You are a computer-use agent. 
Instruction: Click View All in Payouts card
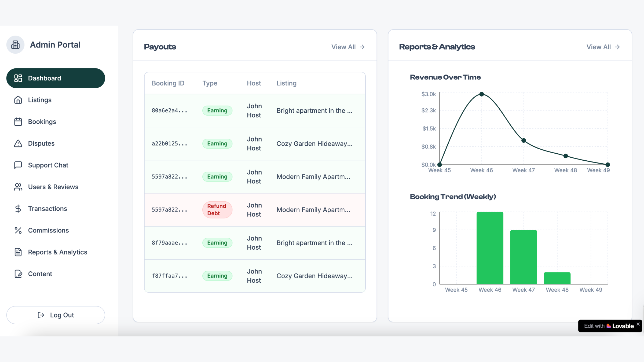pyautogui.click(x=348, y=47)
